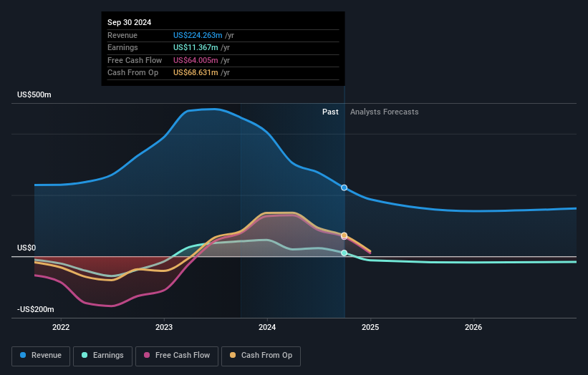Click the Free Cash Flow label in tooltip
The image size is (588, 375).
135,60
